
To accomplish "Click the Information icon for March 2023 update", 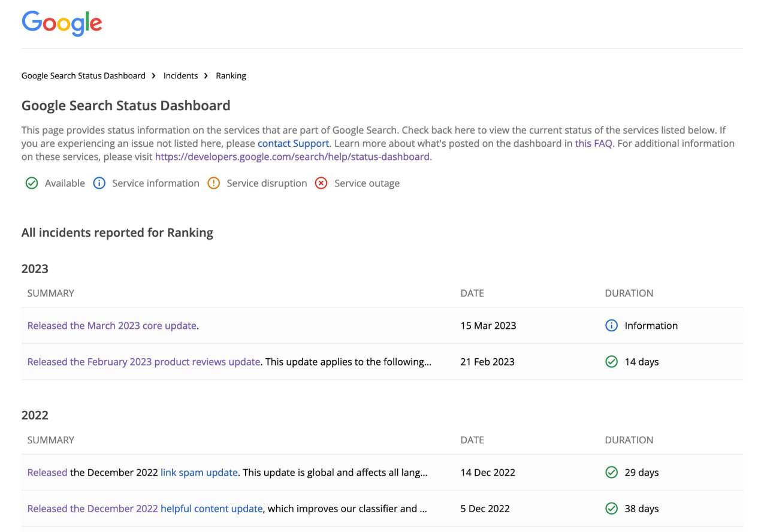I will coord(611,326).
